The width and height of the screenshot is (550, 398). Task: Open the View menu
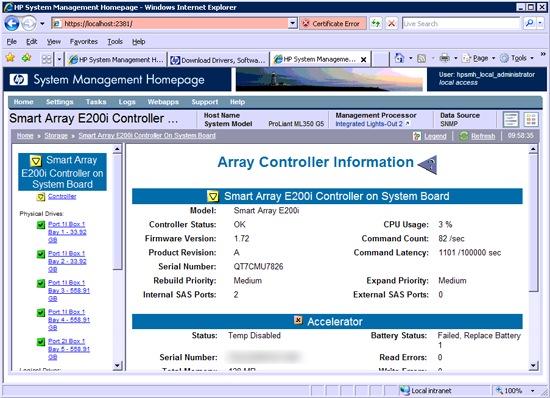pos(54,42)
